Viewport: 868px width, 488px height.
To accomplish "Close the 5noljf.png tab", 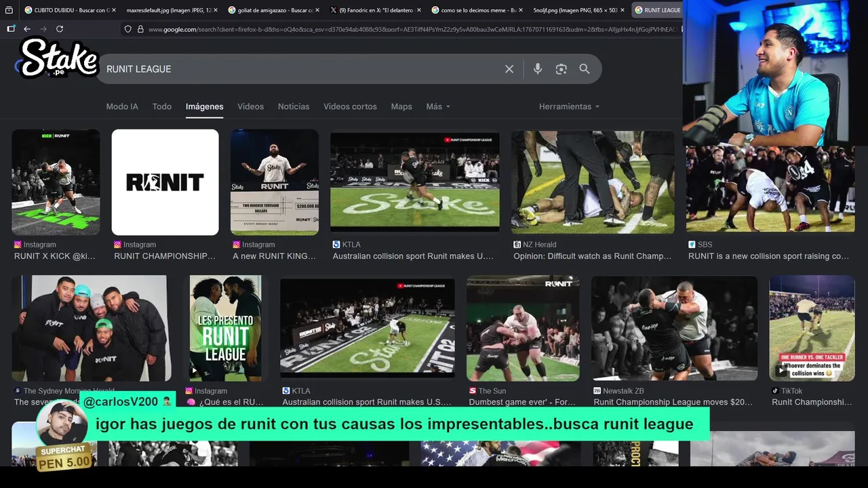I will [623, 10].
